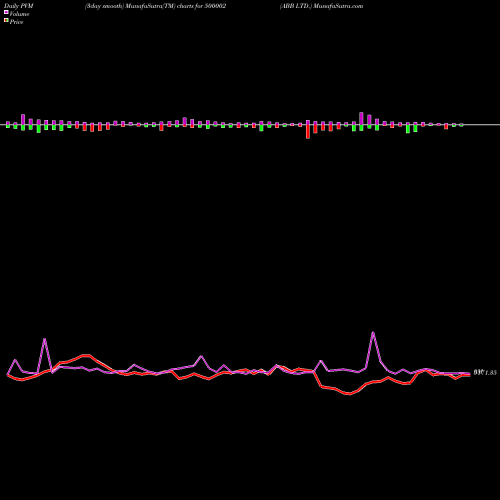The height and width of the screenshot is (500, 500).
Task: Click the '(ABB LTD.) MunafaSutra.com' text
Action: pyautogui.click(x=321, y=6)
